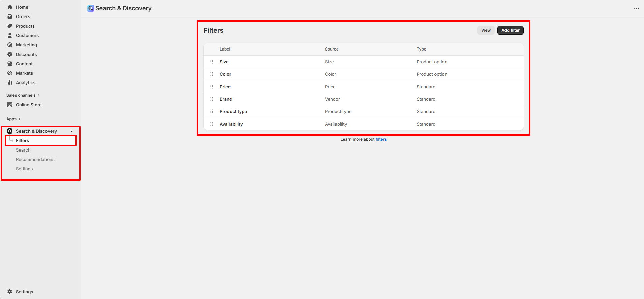This screenshot has height=299, width=644.
Task: Open Home in the sidebar
Action: [22, 7]
